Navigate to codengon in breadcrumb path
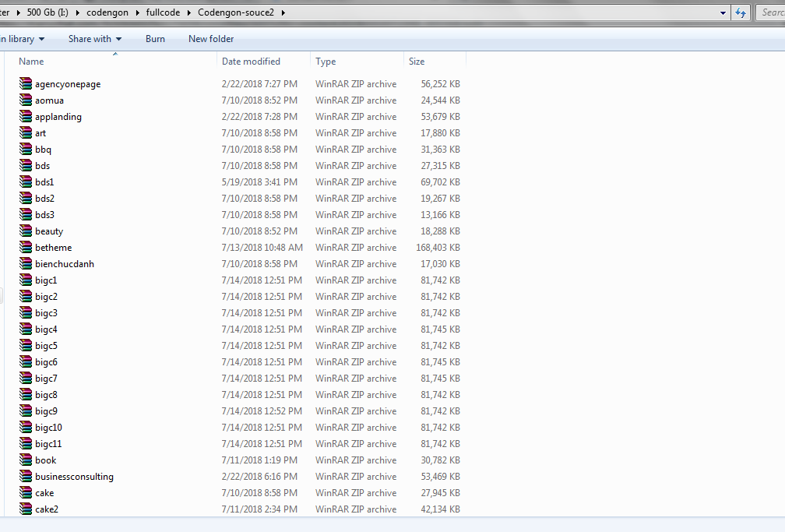The image size is (785, 532). [x=107, y=12]
